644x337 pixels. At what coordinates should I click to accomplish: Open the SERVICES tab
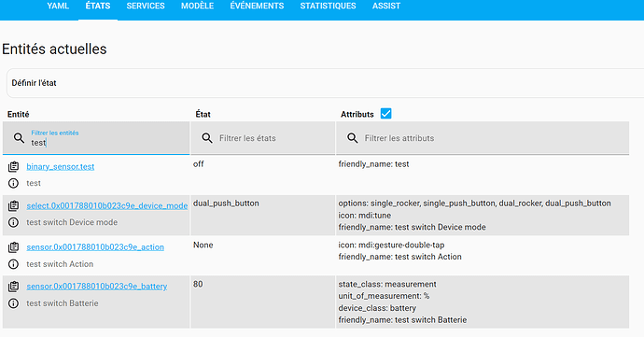pyautogui.click(x=146, y=7)
